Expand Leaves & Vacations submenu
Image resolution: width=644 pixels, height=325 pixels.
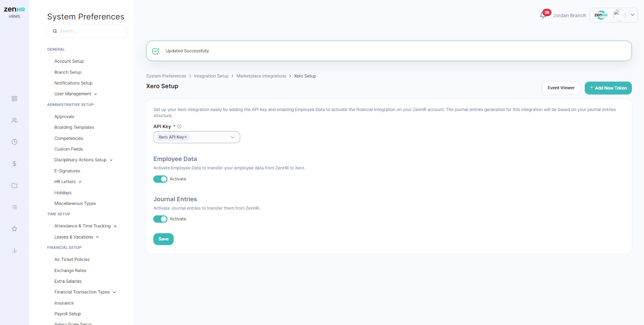97,237
